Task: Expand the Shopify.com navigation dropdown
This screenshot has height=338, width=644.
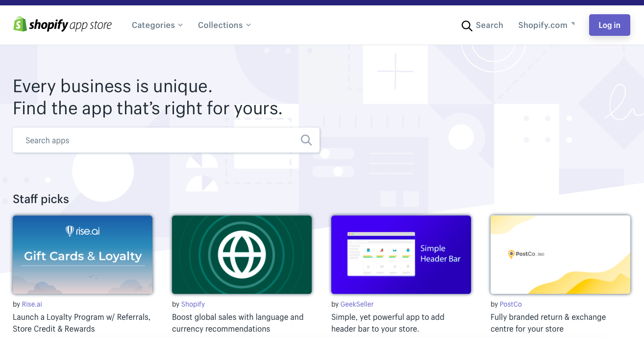Action: point(546,25)
